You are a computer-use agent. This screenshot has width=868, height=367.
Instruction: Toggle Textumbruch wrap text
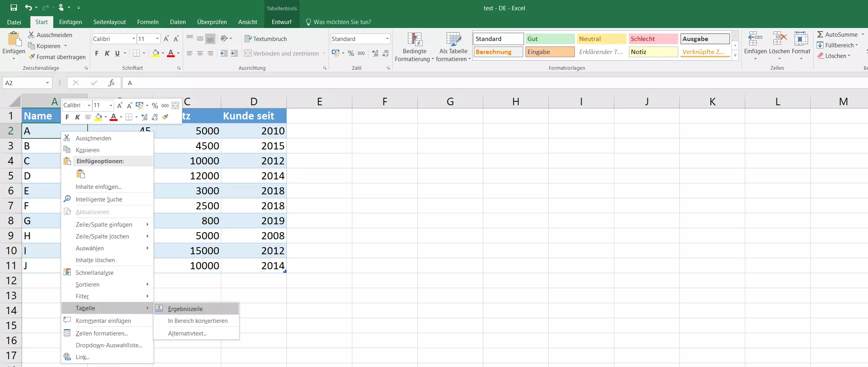(x=266, y=39)
